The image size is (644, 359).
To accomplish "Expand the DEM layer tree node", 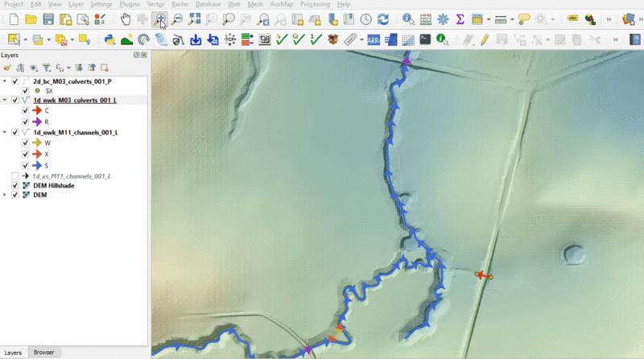I will tap(6, 195).
